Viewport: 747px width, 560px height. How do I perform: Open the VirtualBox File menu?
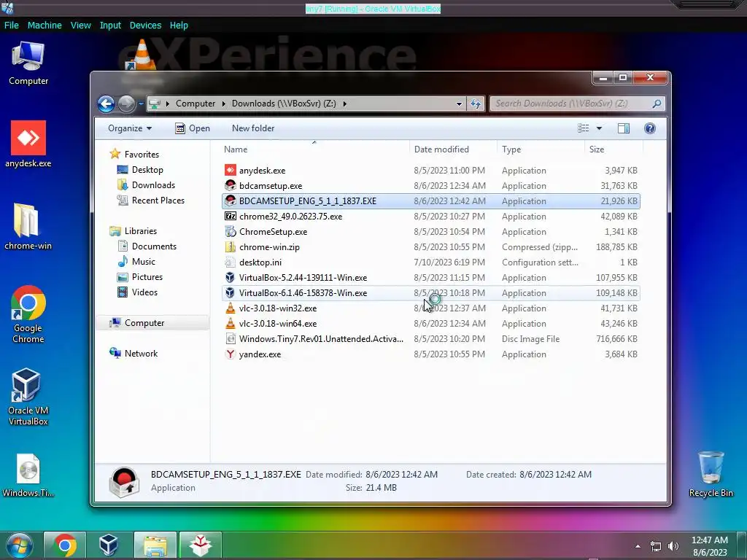12,26
